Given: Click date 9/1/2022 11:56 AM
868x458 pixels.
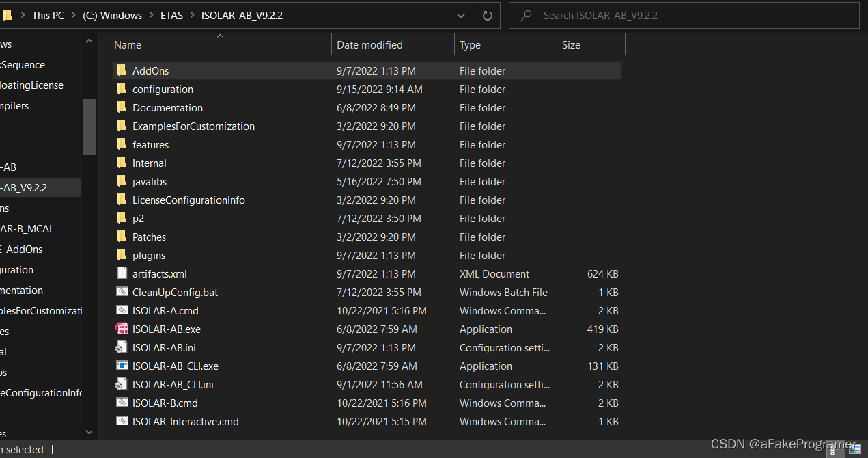Looking at the screenshot, I should coord(380,384).
